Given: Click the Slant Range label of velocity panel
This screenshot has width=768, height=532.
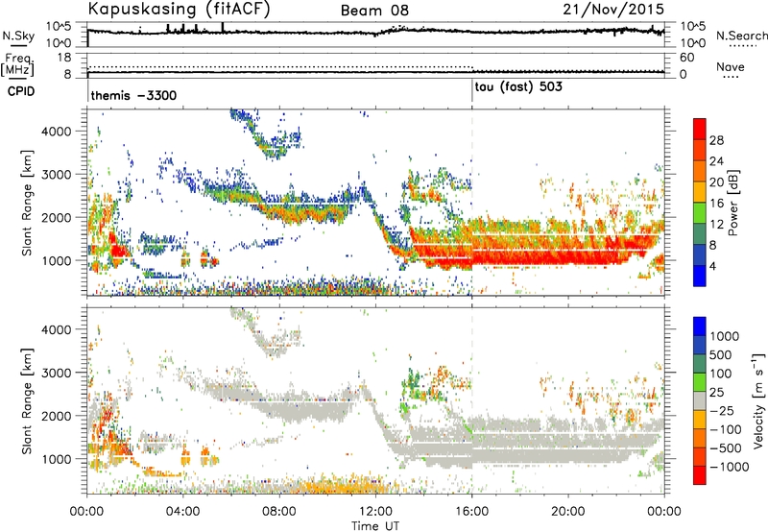Looking at the screenshot, I should tap(27, 401).
